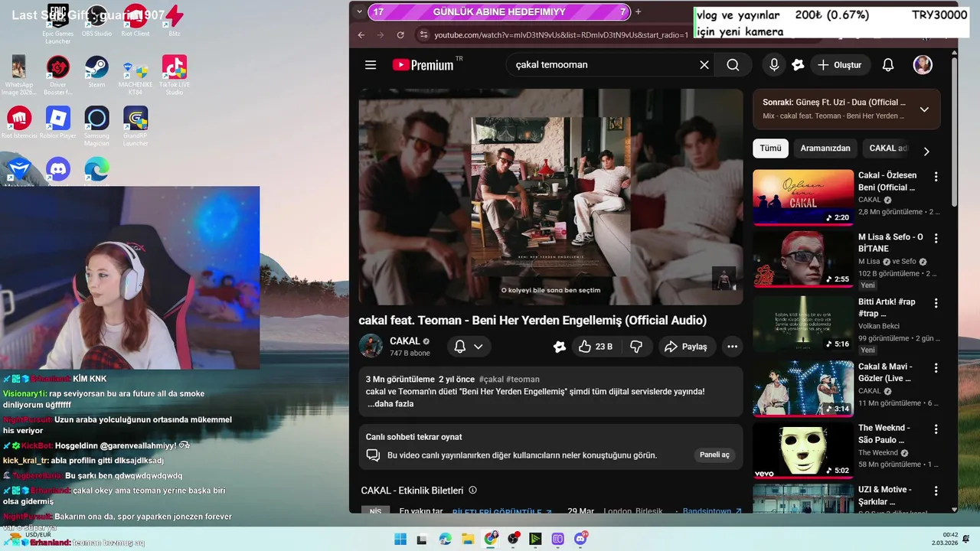
Task: Expand the Sonraki mix playlist panel
Action: pyautogui.click(x=924, y=109)
